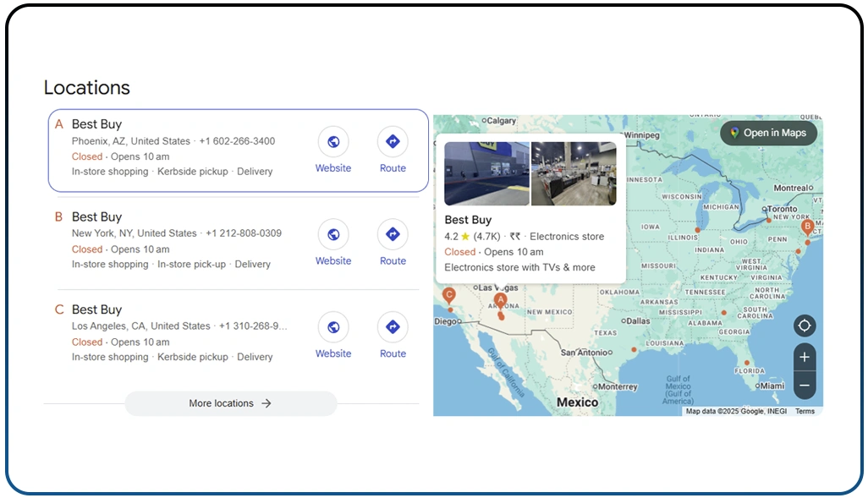Select marker A on the map

[501, 300]
